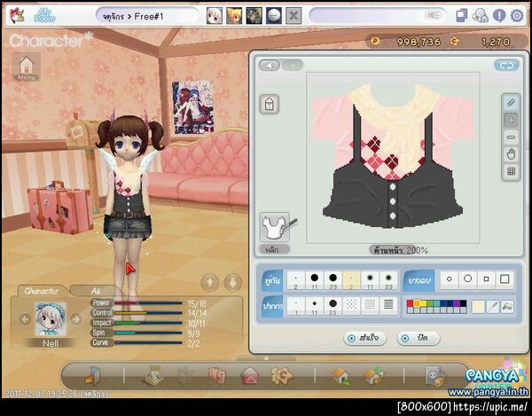Select first hard brush size 11
Screen dimensions: 532x416
tap(315, 280)
